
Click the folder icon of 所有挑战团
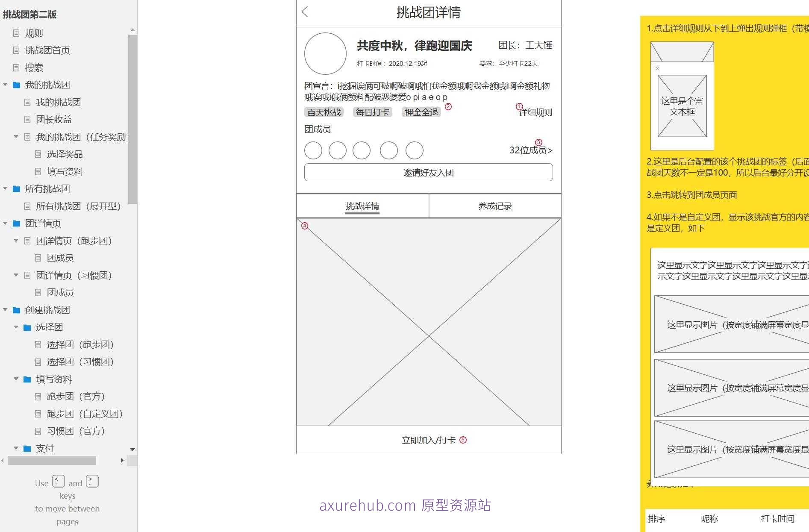pyautogui.click(x=17, y=188)
